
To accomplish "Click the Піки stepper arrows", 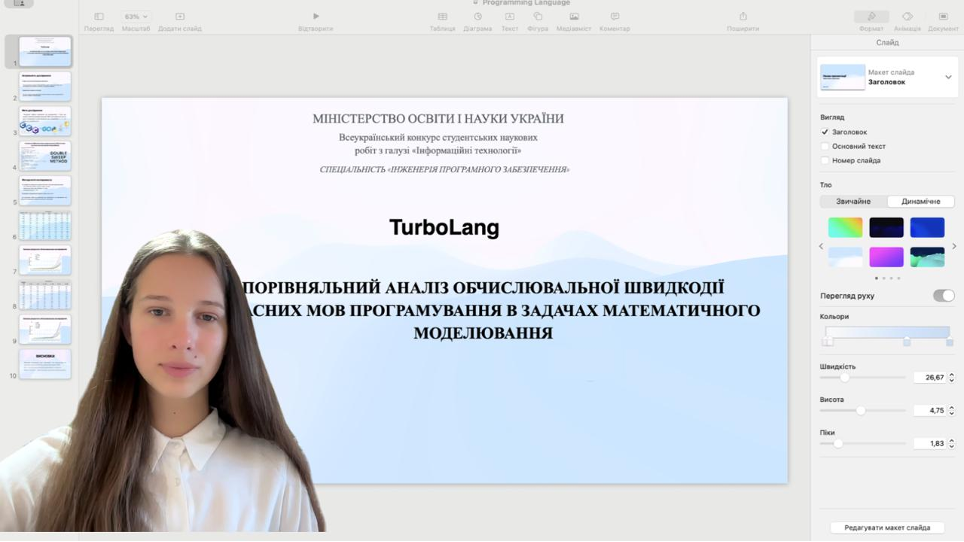I will point(952,443).
